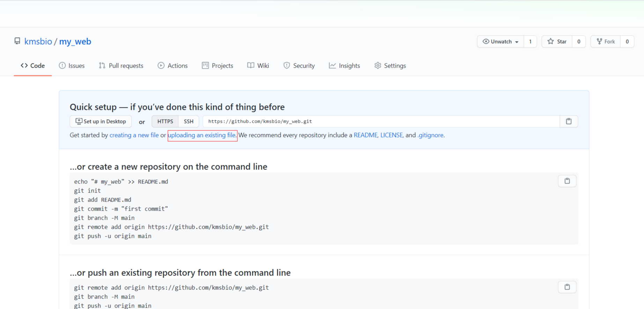Click the 'git add README.md' line

coord(103,200)
